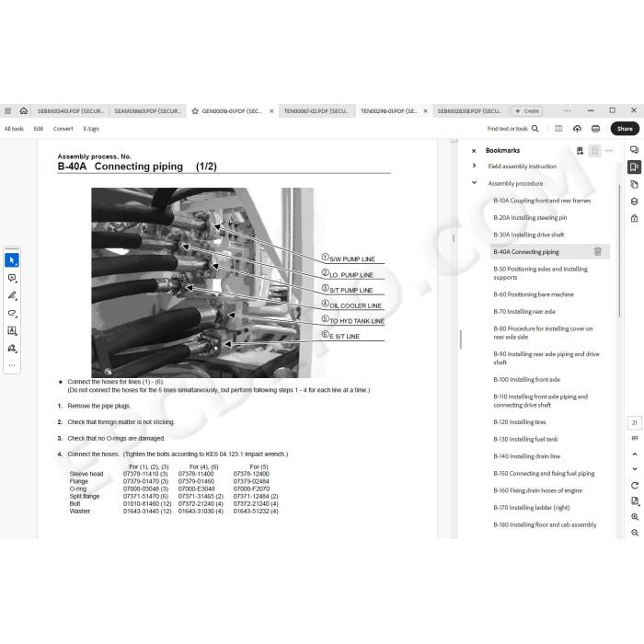Viewport: 644px width, 644px height.
Task: Go to the previous page arrow
Action: tap(635, 454)
